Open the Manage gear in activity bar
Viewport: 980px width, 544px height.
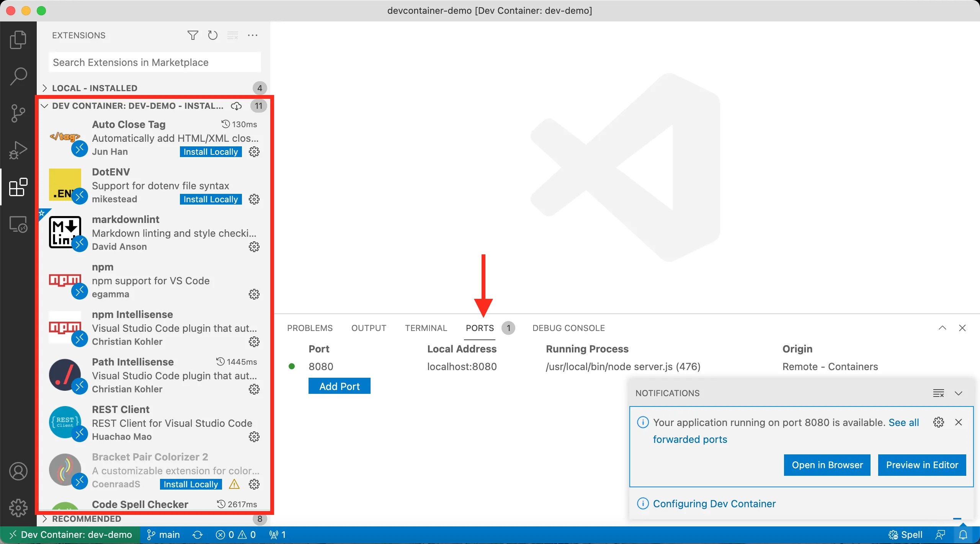point(18,508)
